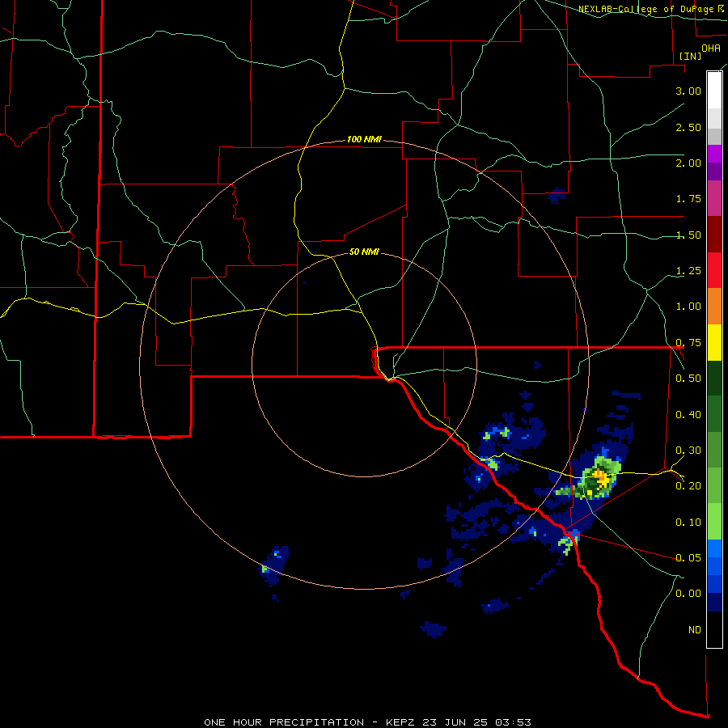
Task: Pick the orange swatch in the color scale
Action: tap(714, 306)
